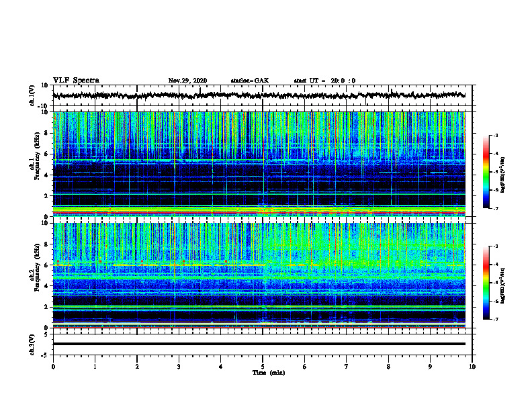The image size is (532, 411).
Task: Click the x-axis tick label "0"
Action: (x=53, y=367)
